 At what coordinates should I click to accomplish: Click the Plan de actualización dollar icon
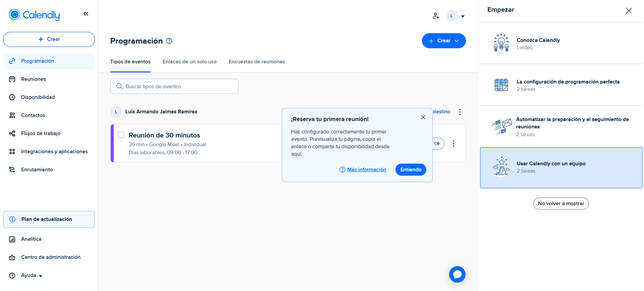click(12, 219)
